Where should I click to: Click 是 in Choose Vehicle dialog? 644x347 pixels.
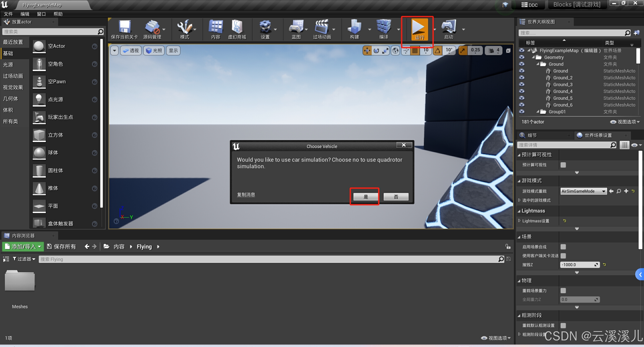[x=365, y=197]
